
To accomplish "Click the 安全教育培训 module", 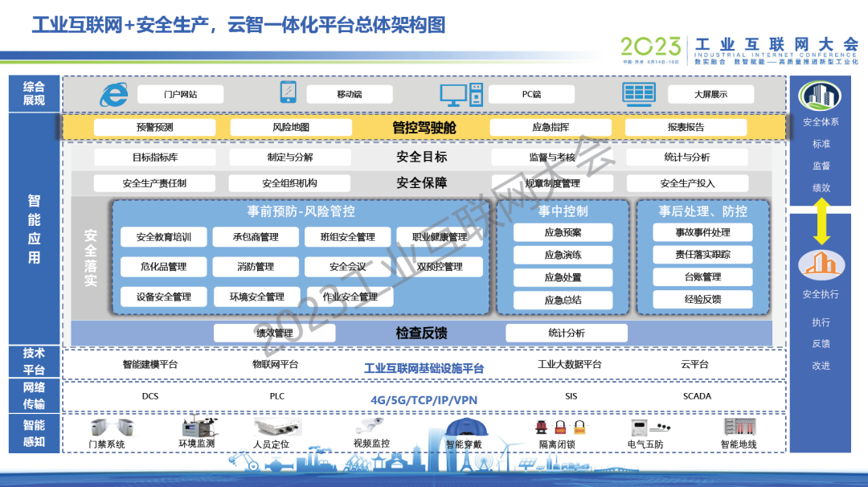I will [163, 237].
